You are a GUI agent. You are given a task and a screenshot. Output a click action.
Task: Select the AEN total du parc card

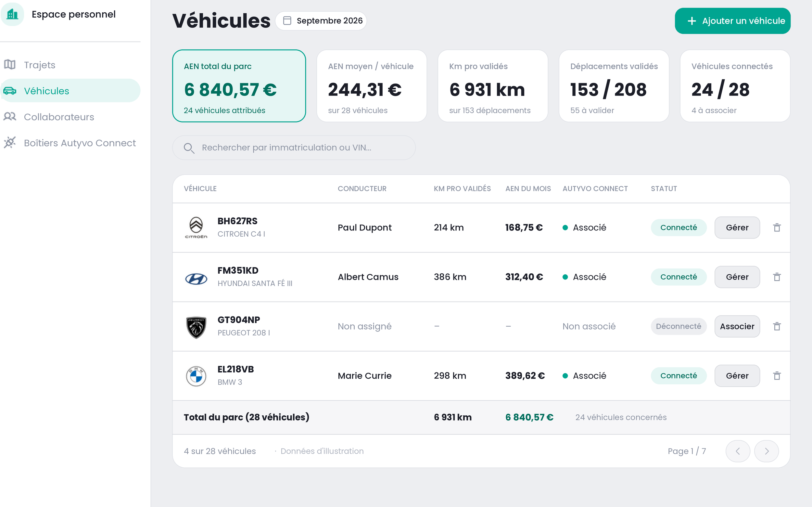coord(239,86)
